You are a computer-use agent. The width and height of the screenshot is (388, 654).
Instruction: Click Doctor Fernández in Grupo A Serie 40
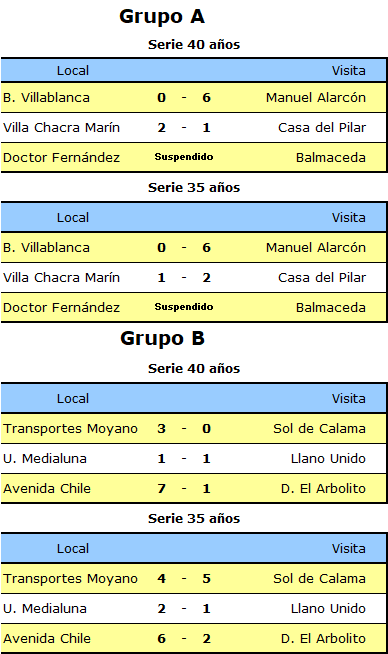[x=61, y=158]
